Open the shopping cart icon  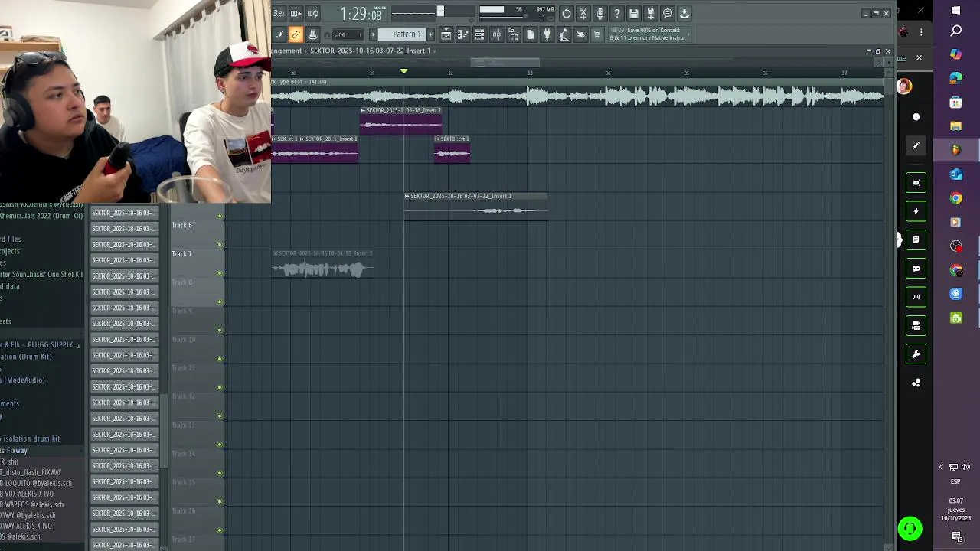597,34
